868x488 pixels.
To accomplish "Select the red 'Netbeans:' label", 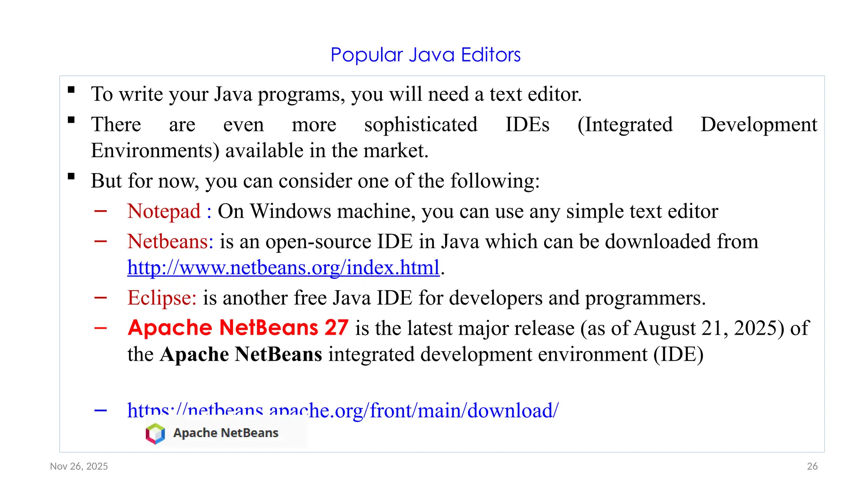I will click(x=170, y=241).
